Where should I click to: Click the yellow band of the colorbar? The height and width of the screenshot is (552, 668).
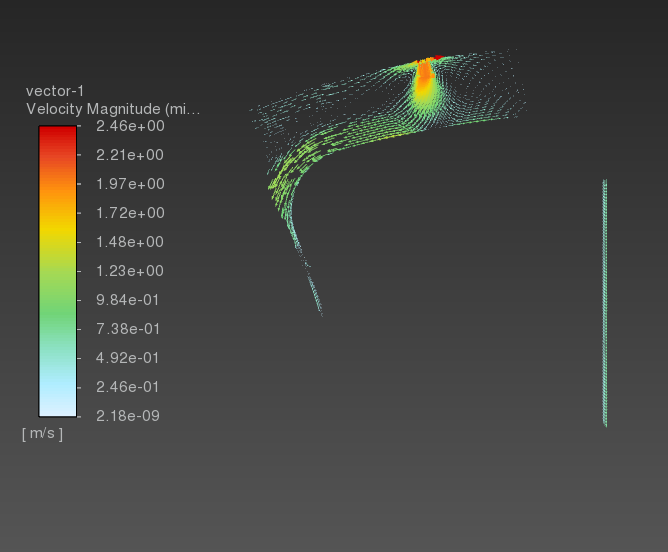coord(58,230)
